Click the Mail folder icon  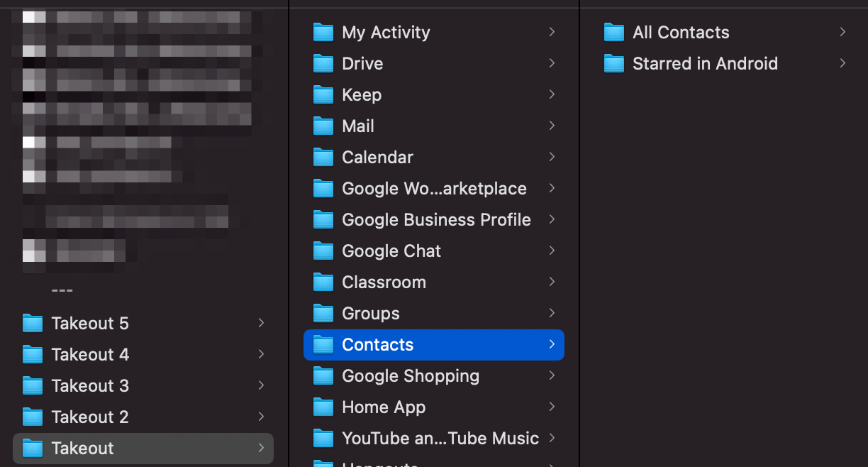coord(323,126)
